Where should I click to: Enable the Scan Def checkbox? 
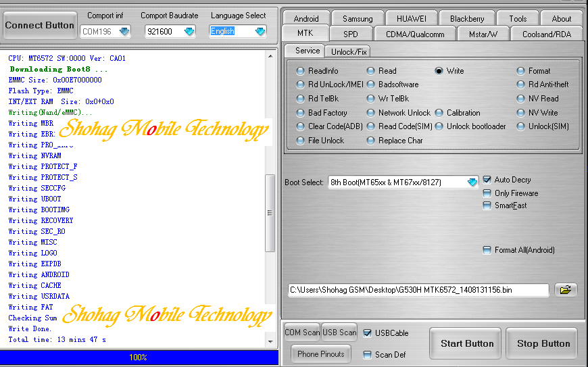click(368, 355)
